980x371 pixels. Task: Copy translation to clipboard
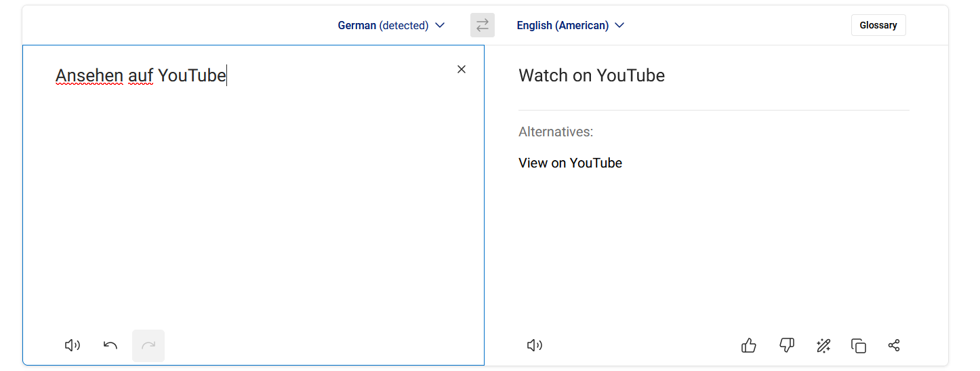pos(859,346)
